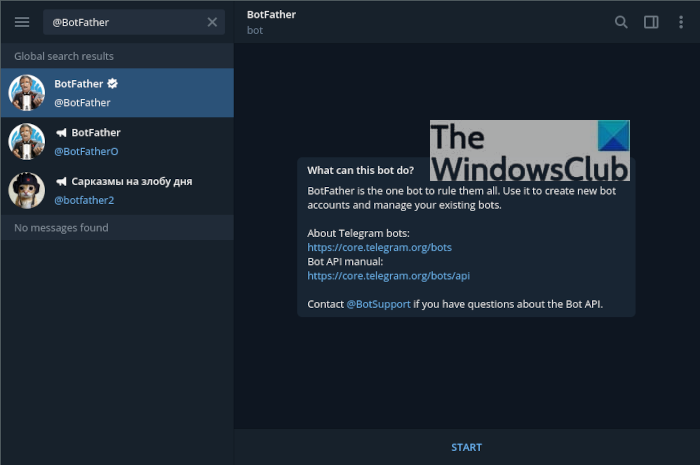Click the BotFather bot avatar
Viewport: 700px width, 465px height.
pyautogui.click(x=27, y=93)
